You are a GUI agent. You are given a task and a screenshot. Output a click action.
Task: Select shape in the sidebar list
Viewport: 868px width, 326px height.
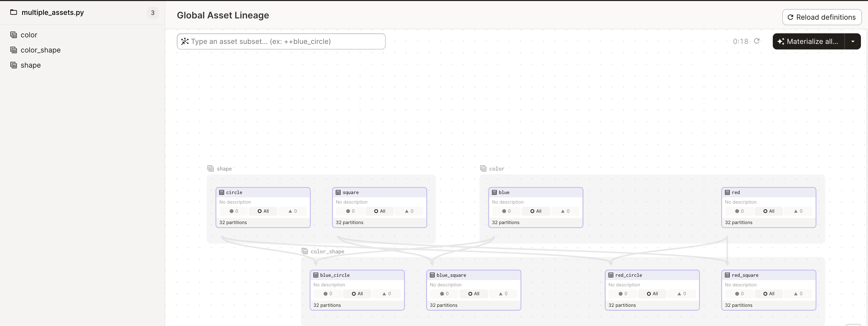pyautogui.click(x=30, y=65)
